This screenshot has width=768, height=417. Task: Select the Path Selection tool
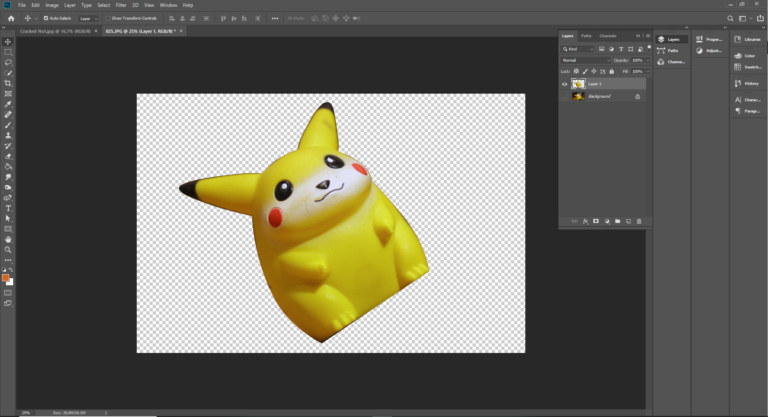[8, 219]
